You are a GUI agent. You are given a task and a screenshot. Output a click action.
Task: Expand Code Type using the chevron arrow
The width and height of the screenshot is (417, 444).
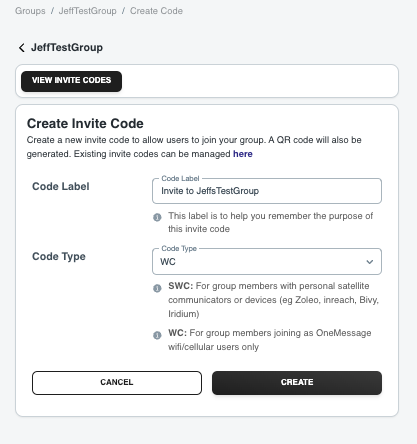click(369, 262)
